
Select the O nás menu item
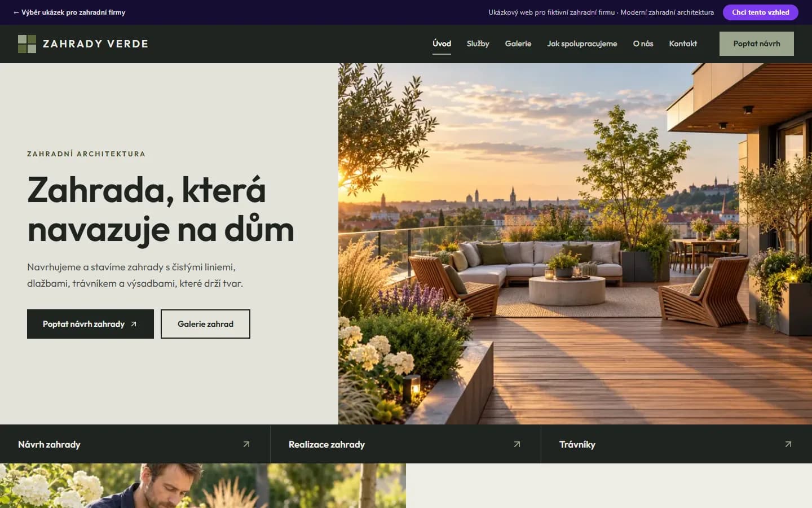[643, 43]
